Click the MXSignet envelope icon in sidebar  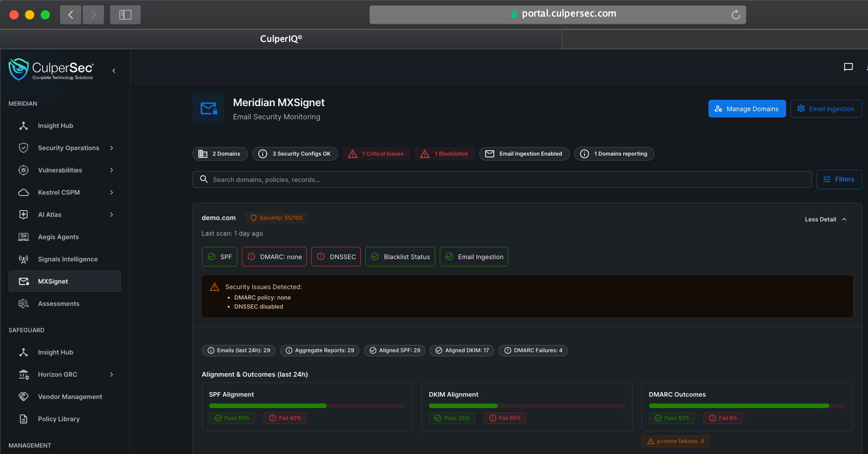coord(24,281)
